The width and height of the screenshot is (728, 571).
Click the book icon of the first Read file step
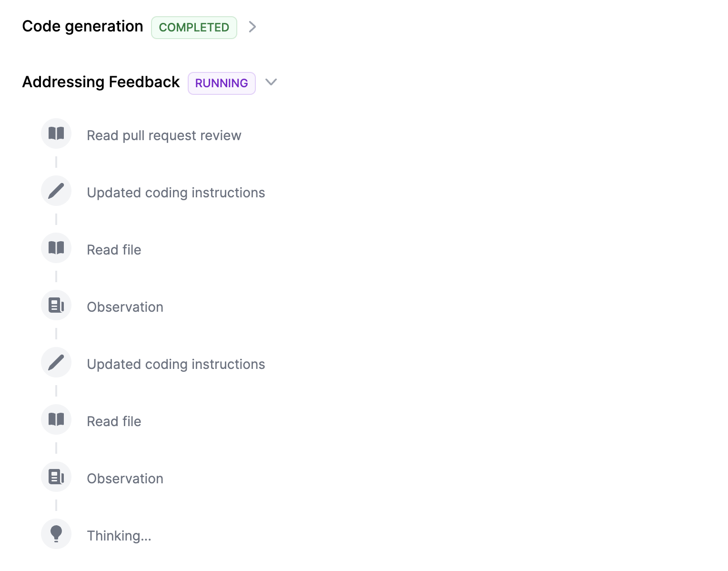(x=56, y=248)
